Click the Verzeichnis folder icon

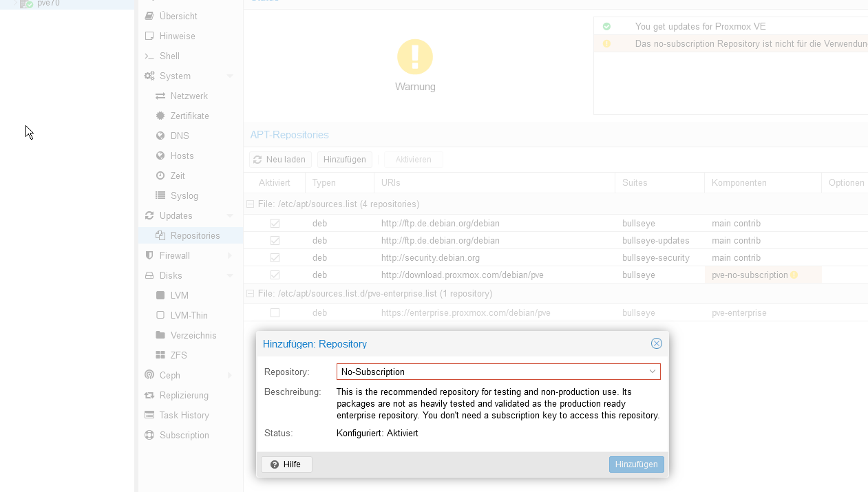160,335
